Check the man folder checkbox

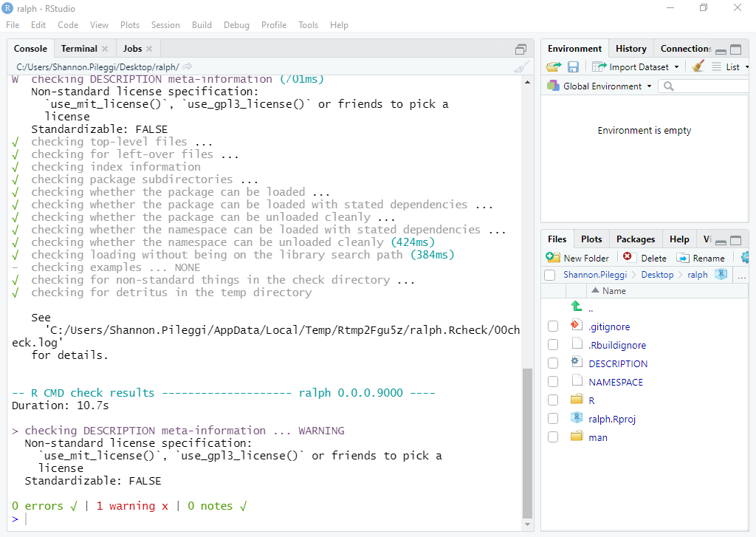pos(553,437)
